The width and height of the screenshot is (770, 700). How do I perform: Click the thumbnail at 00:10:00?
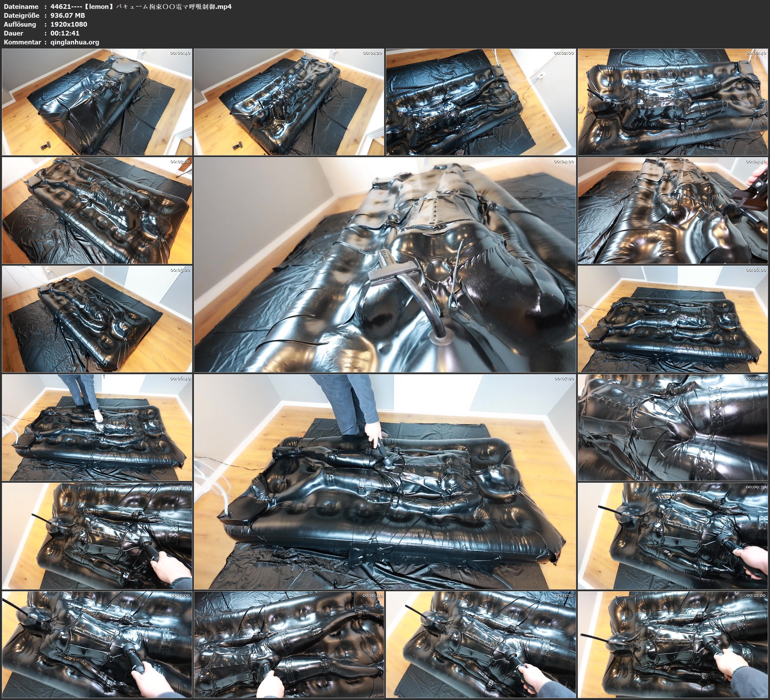pyautogui.click(x=97, y=644)
